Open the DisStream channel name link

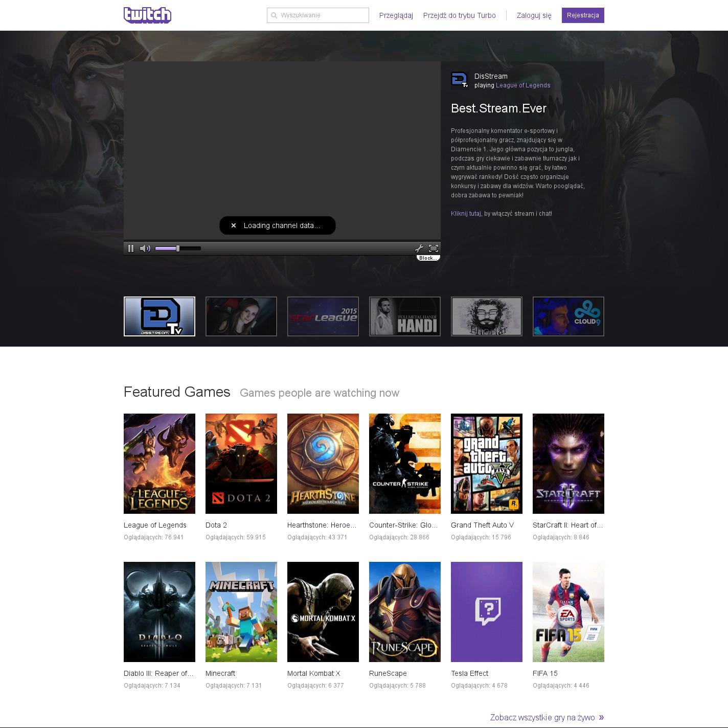(491, 76)
